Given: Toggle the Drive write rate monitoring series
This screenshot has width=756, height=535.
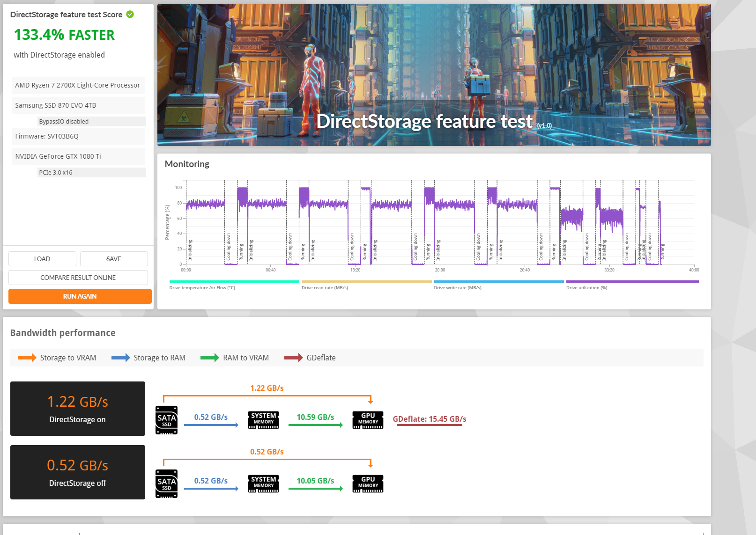Looking at the screenshot, I should click(x=498, y=282).
